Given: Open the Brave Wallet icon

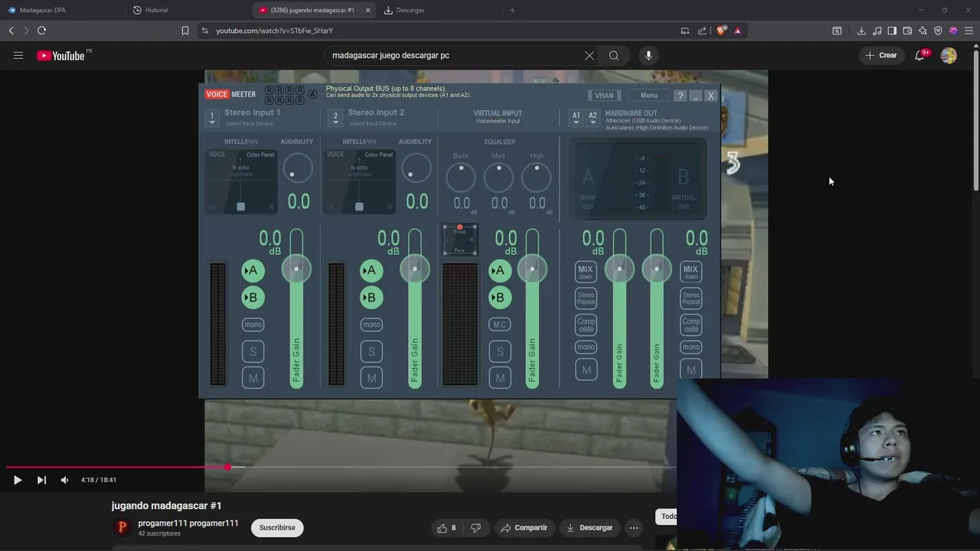Looking at the screenshot, I should pyautogui.click(x=907, y=31).
